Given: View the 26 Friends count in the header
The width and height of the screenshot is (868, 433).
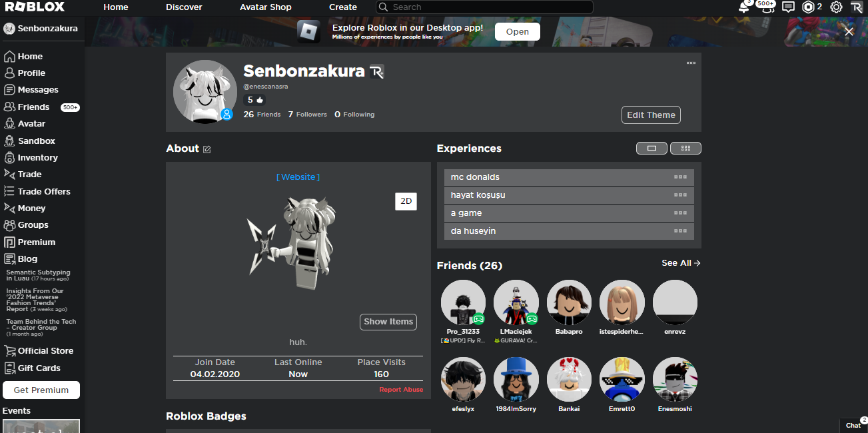Looking at the screenshot, I should pos(262,115).
